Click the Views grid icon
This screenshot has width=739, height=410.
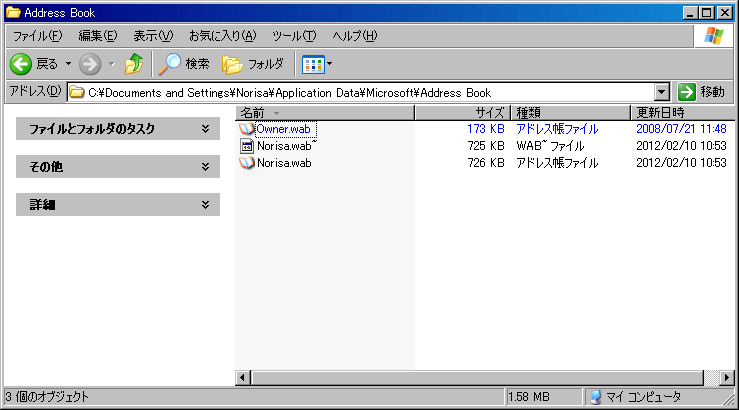[313, 65]
